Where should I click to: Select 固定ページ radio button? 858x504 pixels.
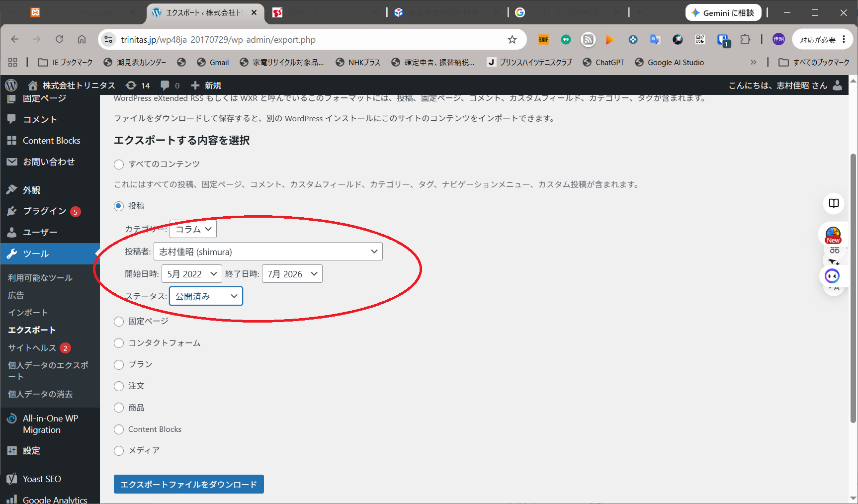point(119,322)
